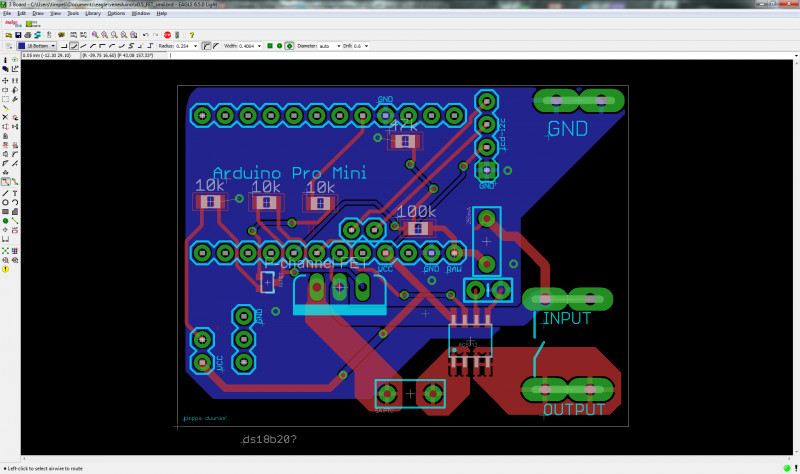Click the Open folder icon
The image size is (800, 474).
7,35
